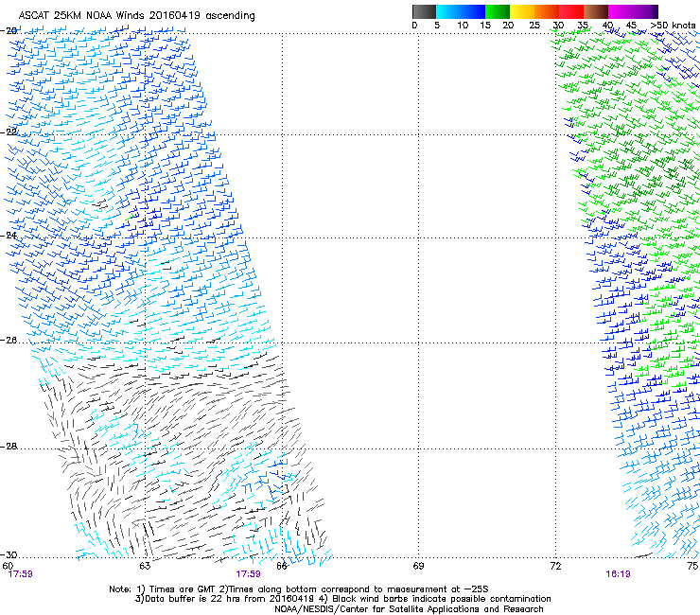Select the green 15-20 knots legend color
Screen dimensions: 700x615
(x=497, y=11)
